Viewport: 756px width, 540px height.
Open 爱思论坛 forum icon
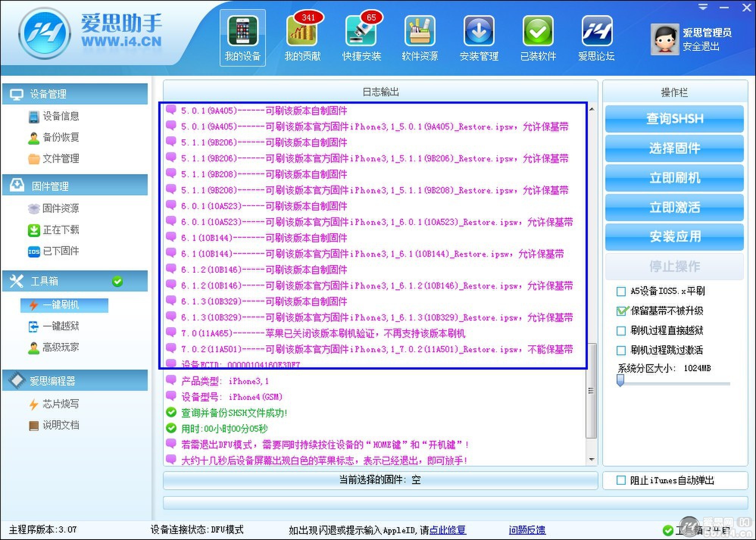tap(597, 31)
